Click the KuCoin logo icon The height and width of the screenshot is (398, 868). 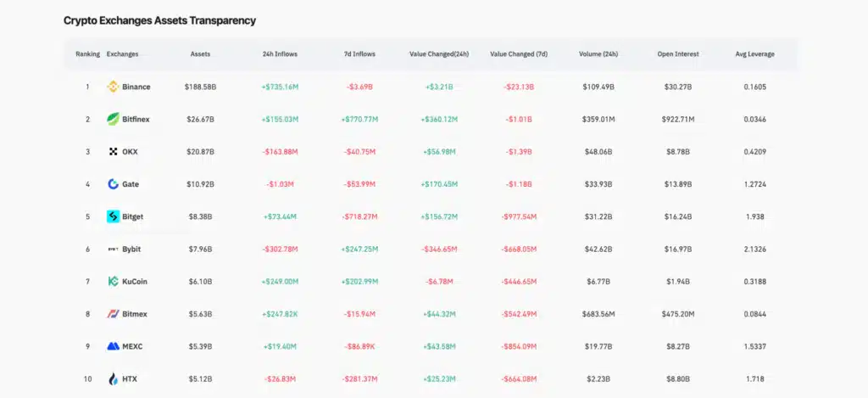113,281
